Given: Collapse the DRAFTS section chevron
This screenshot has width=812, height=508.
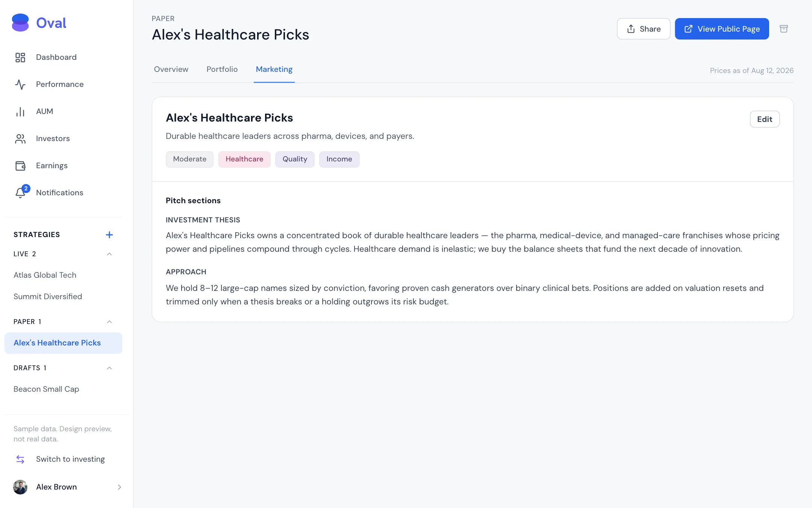Looking at the screenshot, I should (x=109, y=368).
